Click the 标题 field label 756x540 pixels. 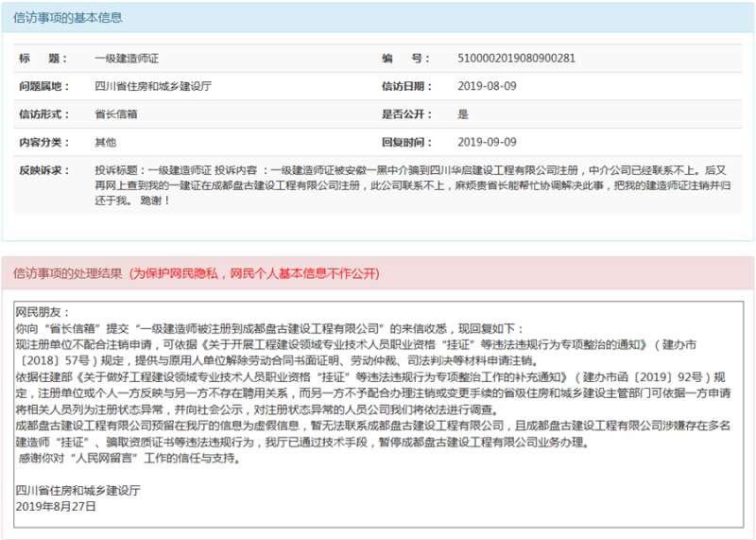coord(44,59)
